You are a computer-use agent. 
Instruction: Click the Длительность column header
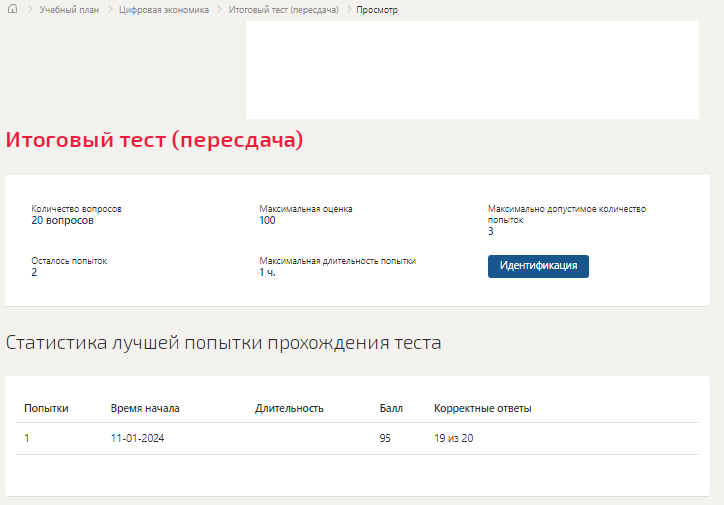(x=289, y=409)
